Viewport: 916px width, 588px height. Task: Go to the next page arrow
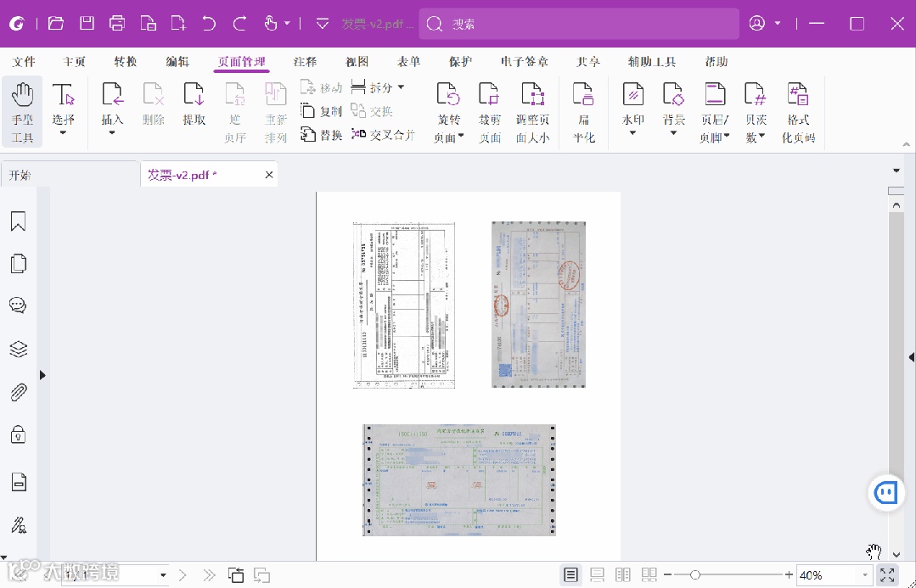(183, 575)
